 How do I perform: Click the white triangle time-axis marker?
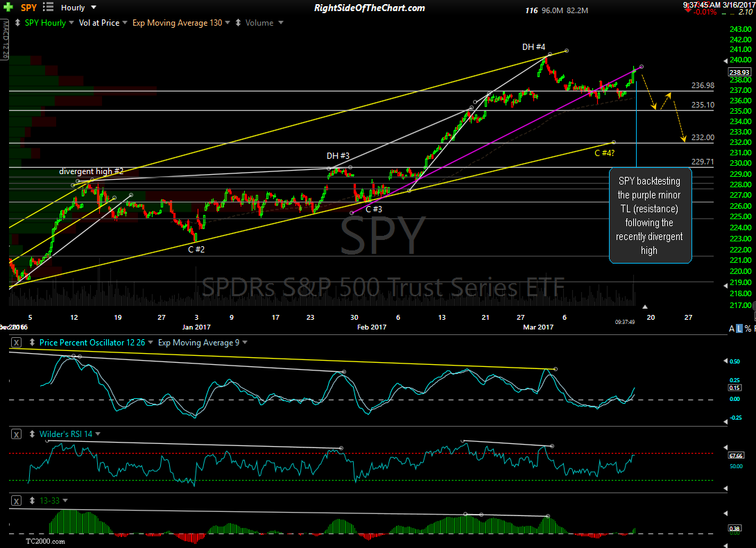pos(644,306)
